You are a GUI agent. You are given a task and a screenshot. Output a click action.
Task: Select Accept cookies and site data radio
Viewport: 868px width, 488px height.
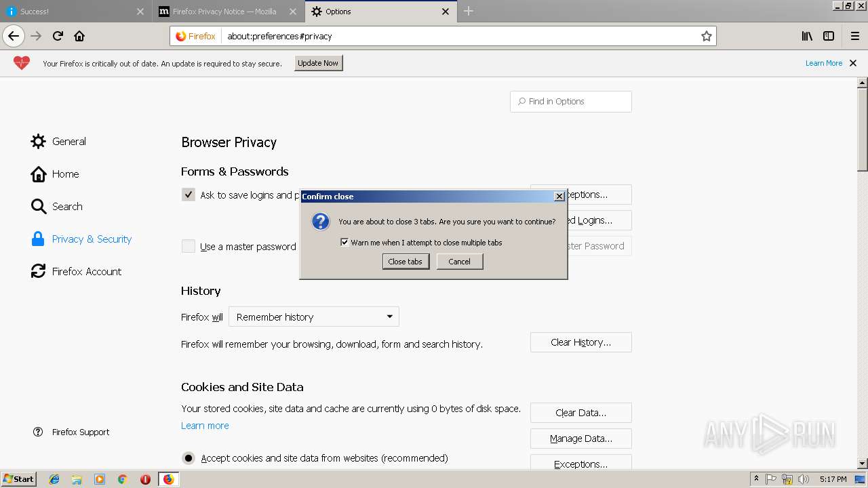pos(189,458)
